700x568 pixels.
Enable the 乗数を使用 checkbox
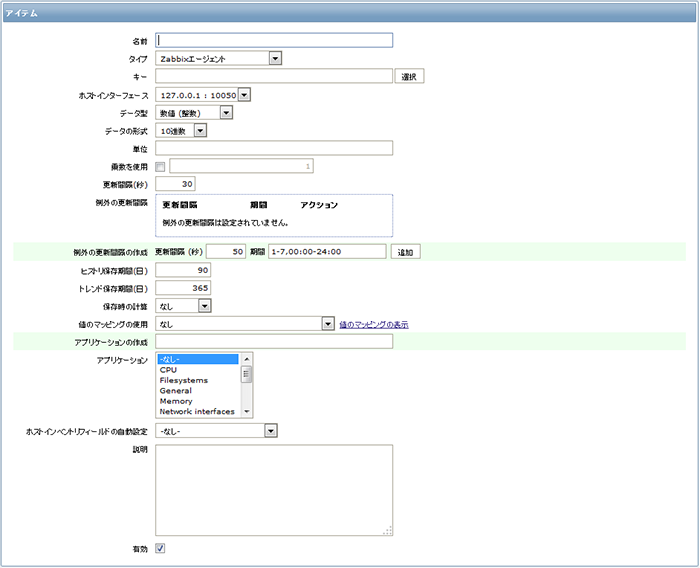tap(160, 167)
